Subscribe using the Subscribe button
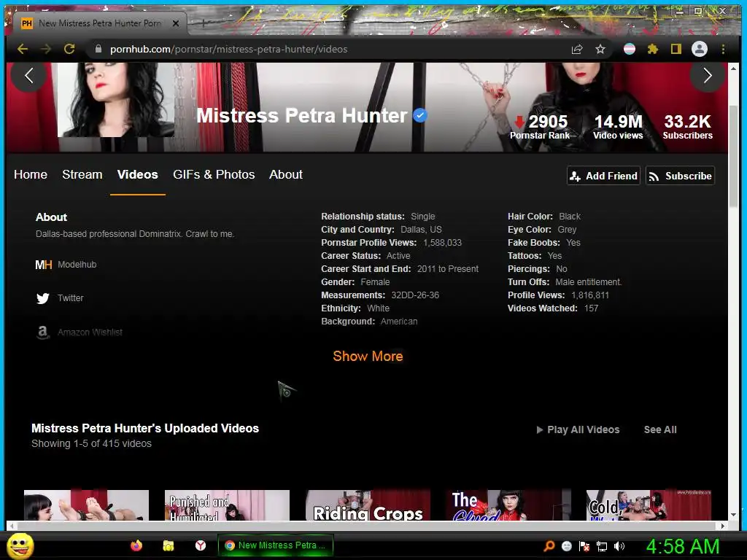Image resolution: width=747 pixels, height=560 pixels. [681, 176]
